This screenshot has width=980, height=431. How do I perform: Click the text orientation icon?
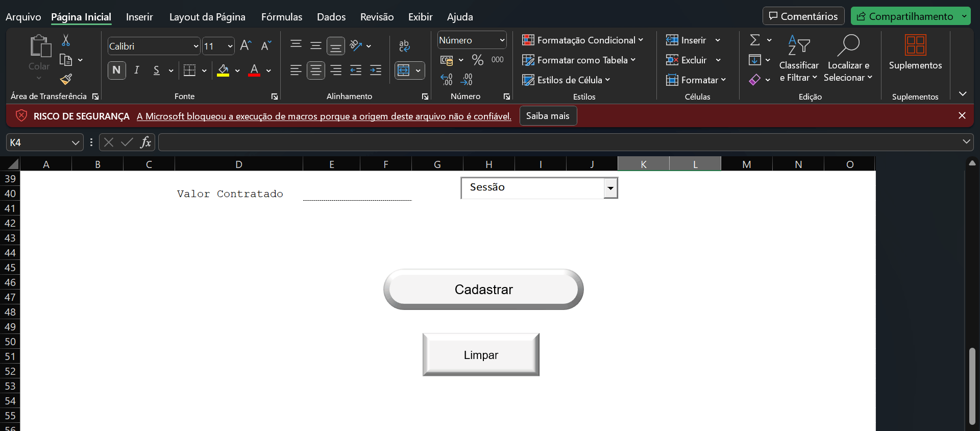tap(356, 46)
